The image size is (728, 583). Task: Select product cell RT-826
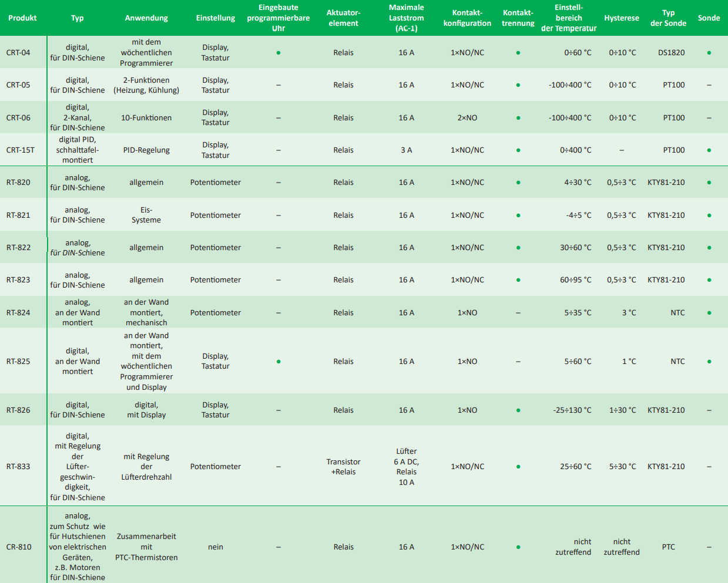click(x=18, y=410)
